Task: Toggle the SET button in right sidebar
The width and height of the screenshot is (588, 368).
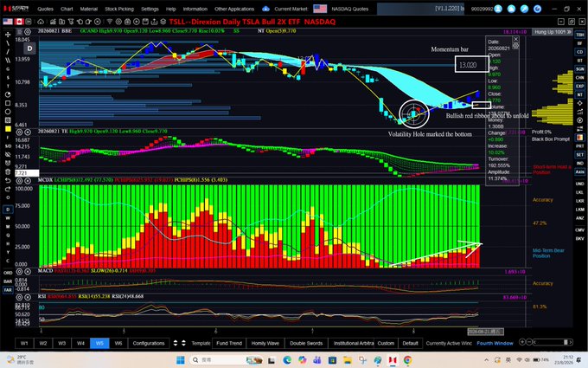Action: [x=579, y=155]
